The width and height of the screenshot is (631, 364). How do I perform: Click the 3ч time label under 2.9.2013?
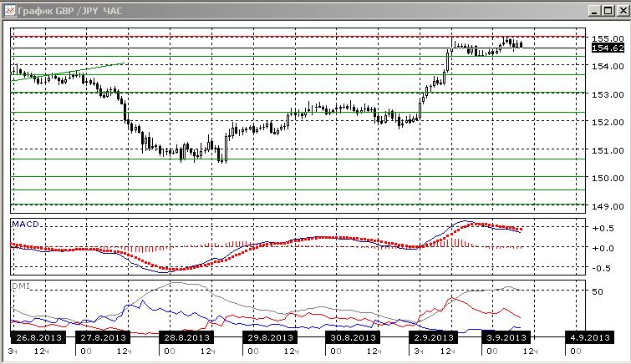tap(419, 351)
